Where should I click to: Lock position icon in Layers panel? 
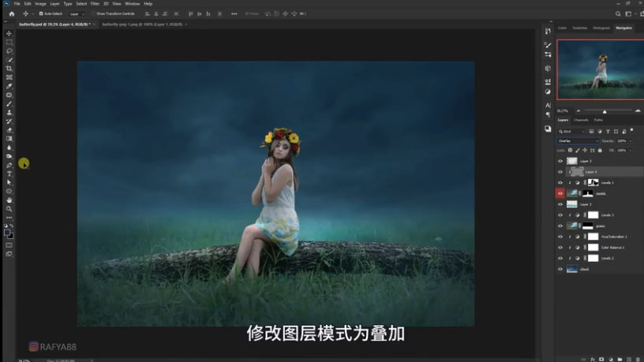(585, 150)
